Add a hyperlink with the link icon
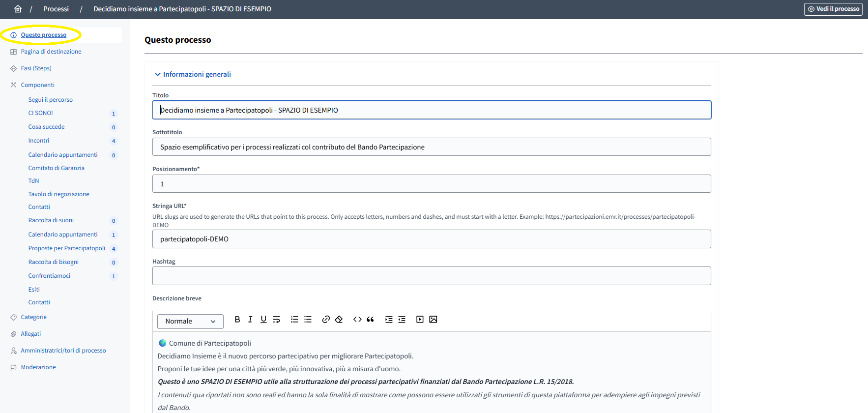Viewport: 868px width, 413px height. pos(325,320)
